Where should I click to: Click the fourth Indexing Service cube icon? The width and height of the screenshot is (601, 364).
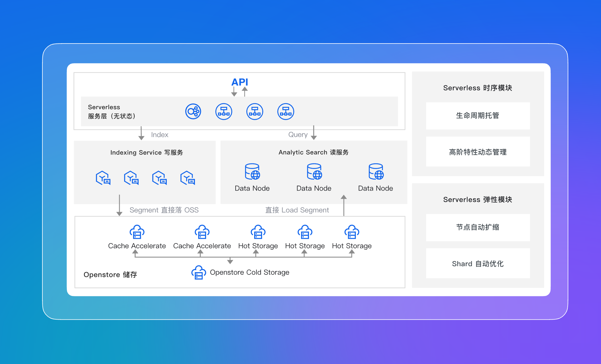tap(188, 178)
